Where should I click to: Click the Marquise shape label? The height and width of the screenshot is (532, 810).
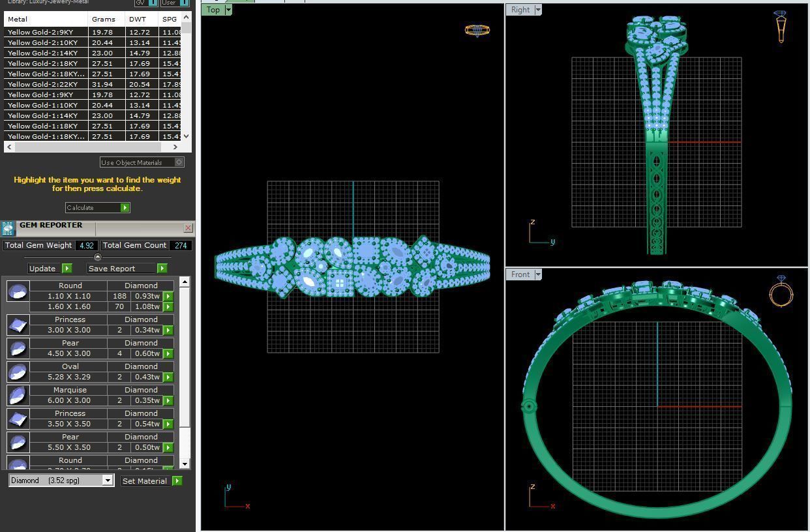click(x=70, y=390)
